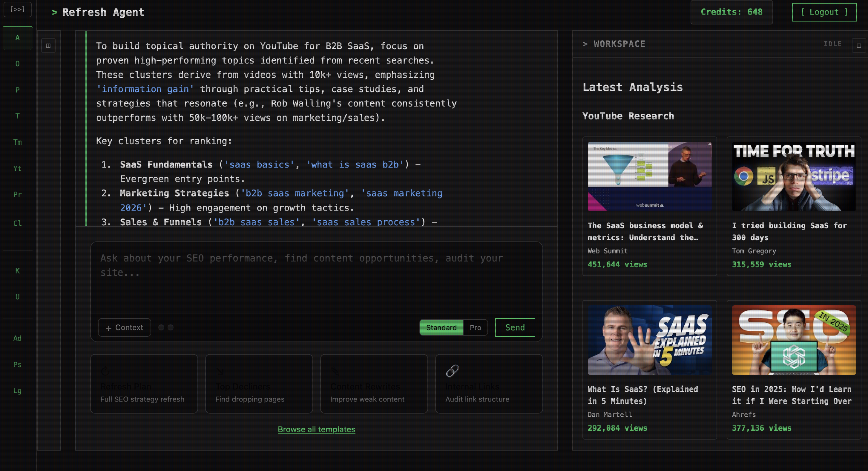
Task: Click the Logout button
Action: (824, 12)
